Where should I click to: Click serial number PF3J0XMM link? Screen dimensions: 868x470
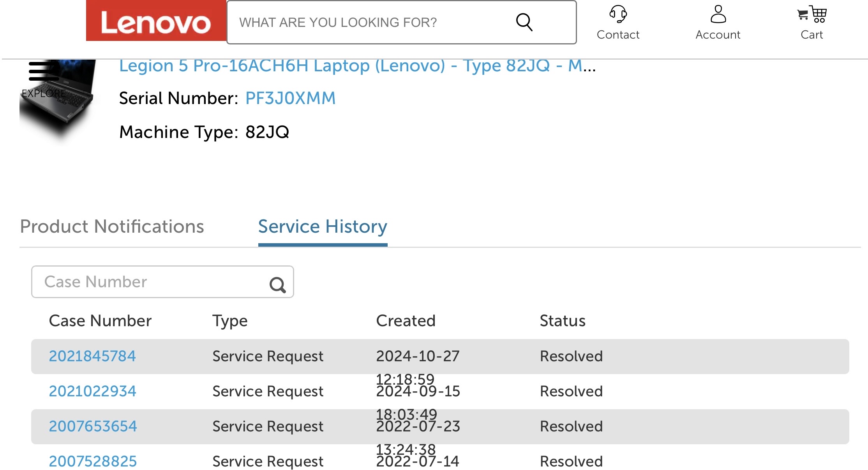point(290,98)
